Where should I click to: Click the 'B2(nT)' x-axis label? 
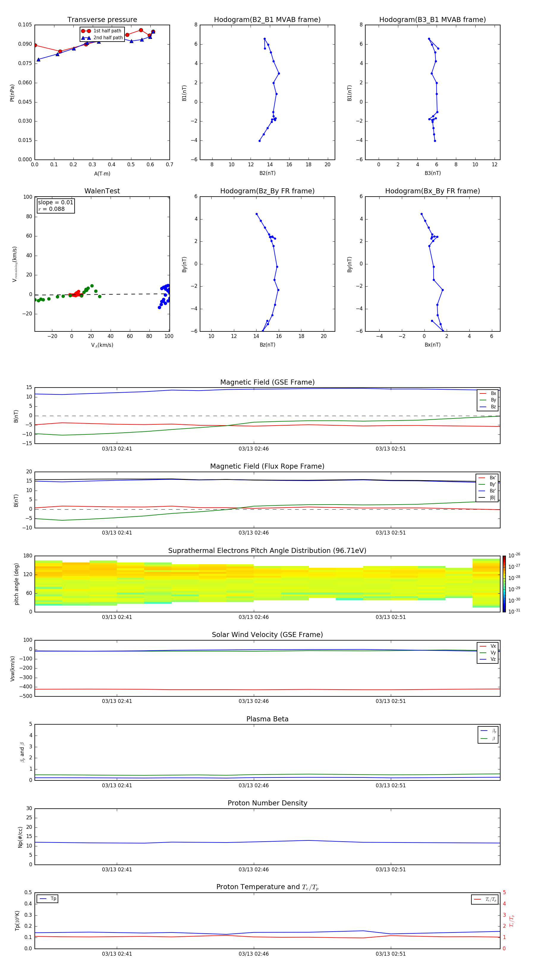click(267, 173)
